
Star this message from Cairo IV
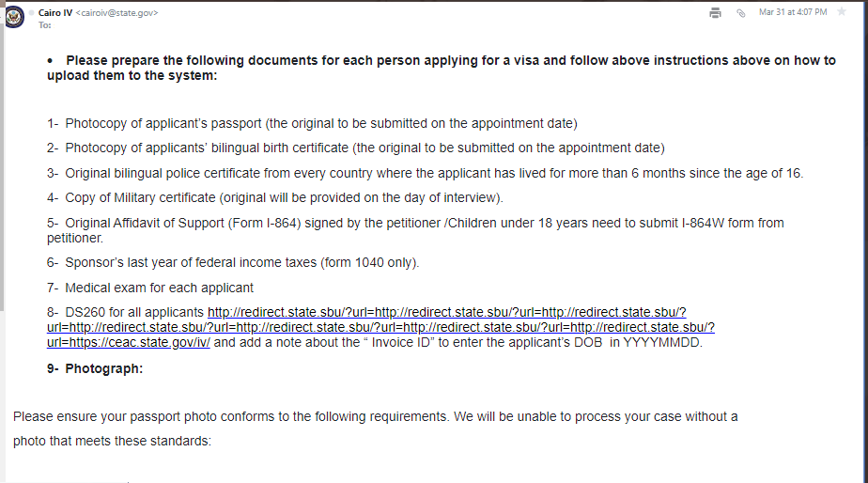point(842,11)
